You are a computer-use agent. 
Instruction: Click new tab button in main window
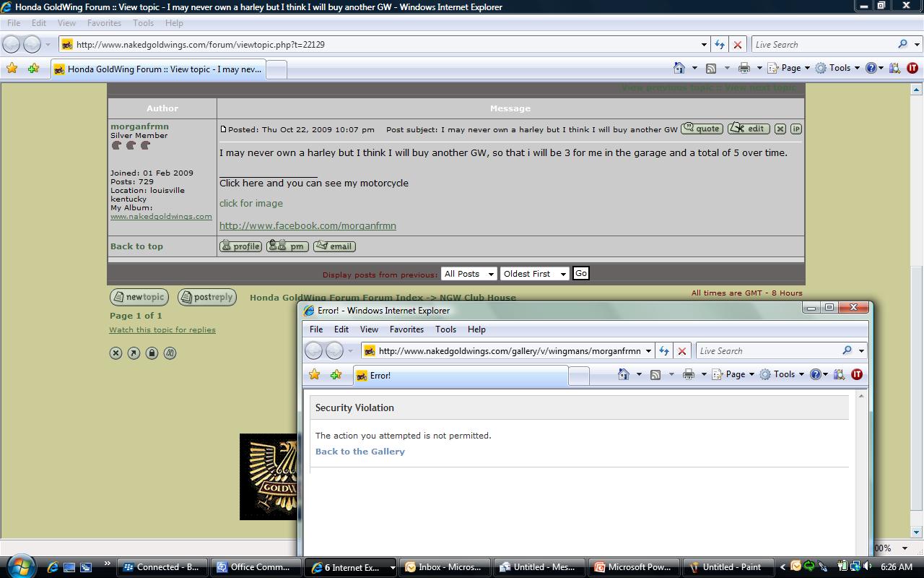pos(276,69)
